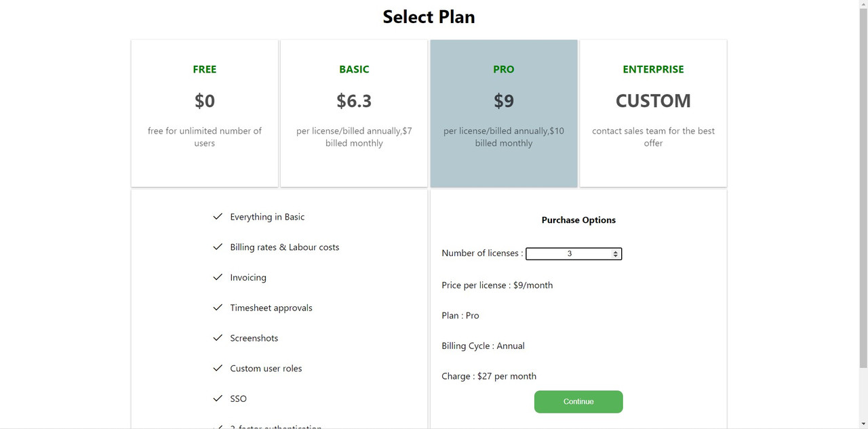Click the Number of licenses field
This screenshot has height=429, width=868.
click(568, 253)
